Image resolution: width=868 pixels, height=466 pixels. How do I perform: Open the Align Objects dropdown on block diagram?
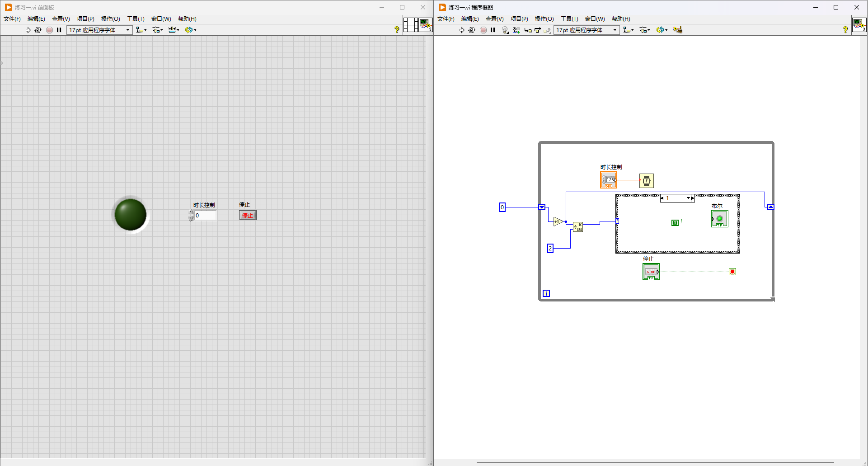click(628, 30)
